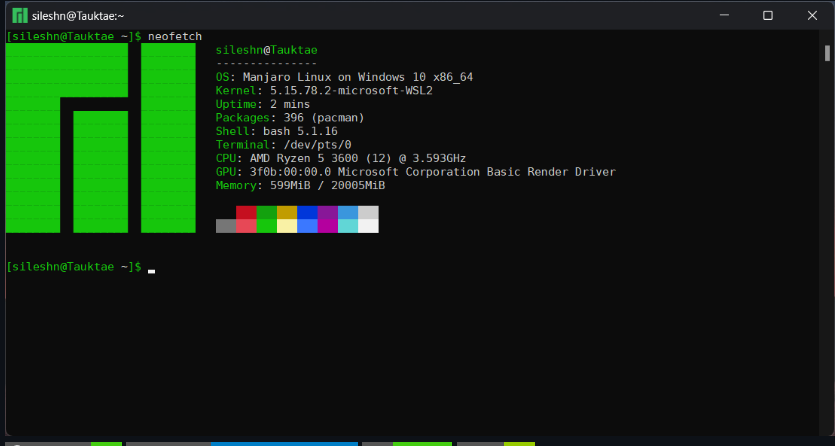
Task: Click the GPU line Microsoft Basic Render Driver
Action: [415, 172]
